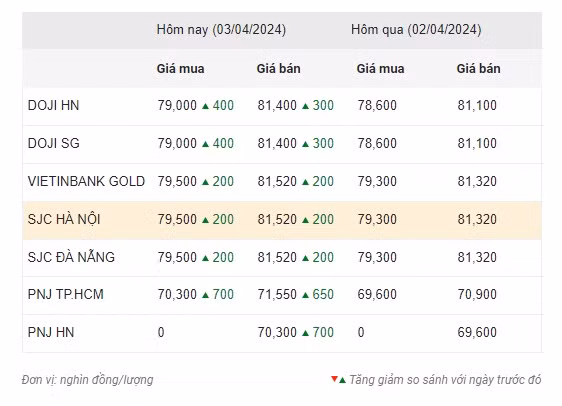Click green up arrow beside DOJI HN 79,000

tap(205, 106)
